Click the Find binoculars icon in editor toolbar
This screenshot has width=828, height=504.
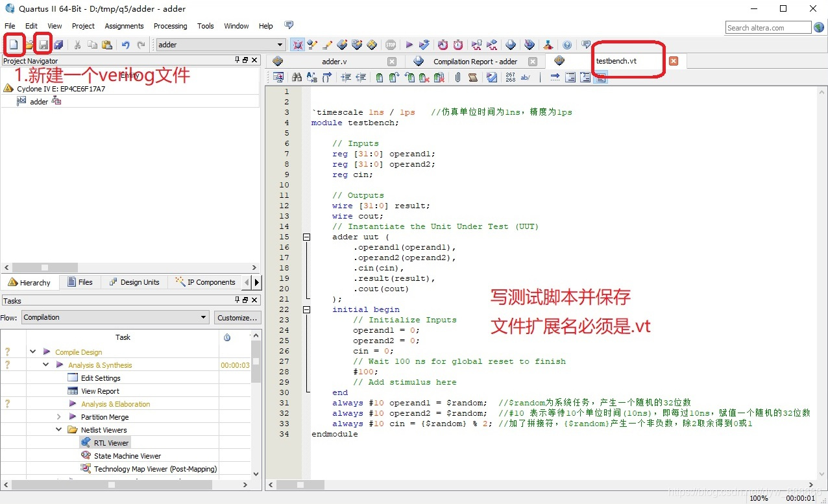pyautogui.click(x=297, y=77)
